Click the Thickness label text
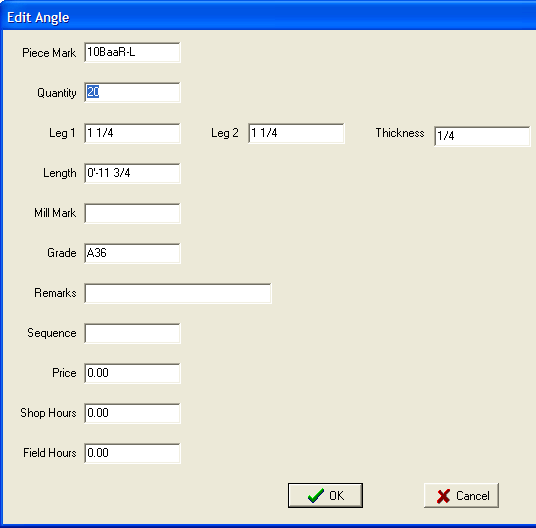 pos(400,133)
